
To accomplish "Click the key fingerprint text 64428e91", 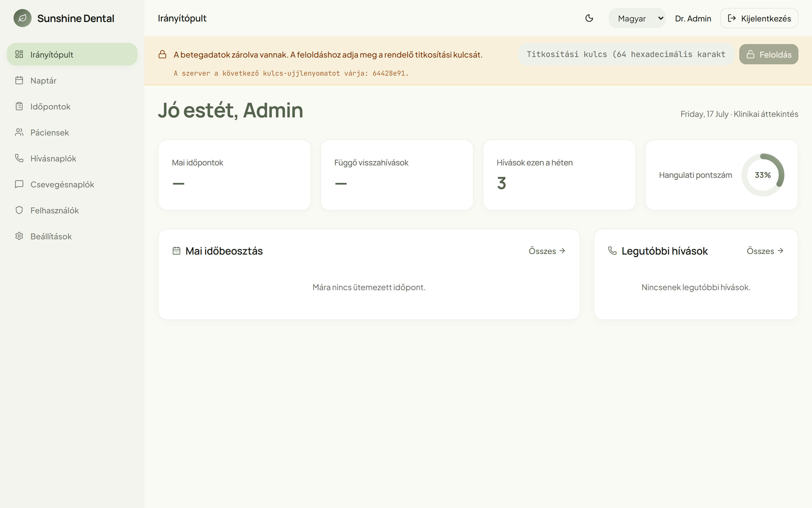I will [389, 73].
